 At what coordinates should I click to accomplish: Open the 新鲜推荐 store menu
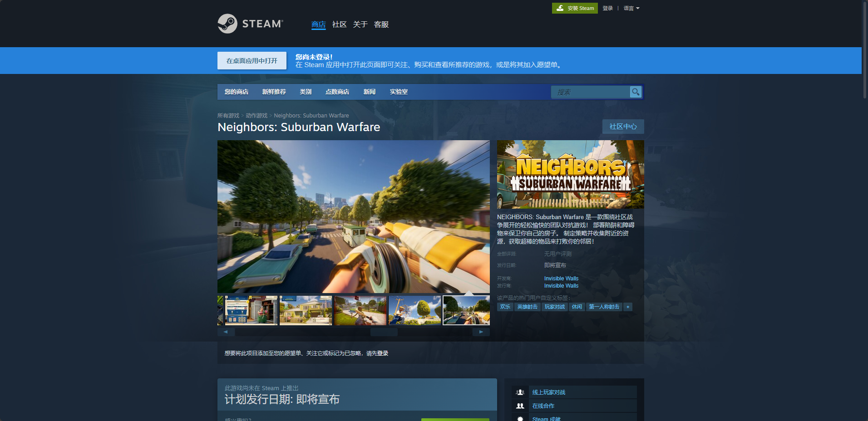[274, 92]
